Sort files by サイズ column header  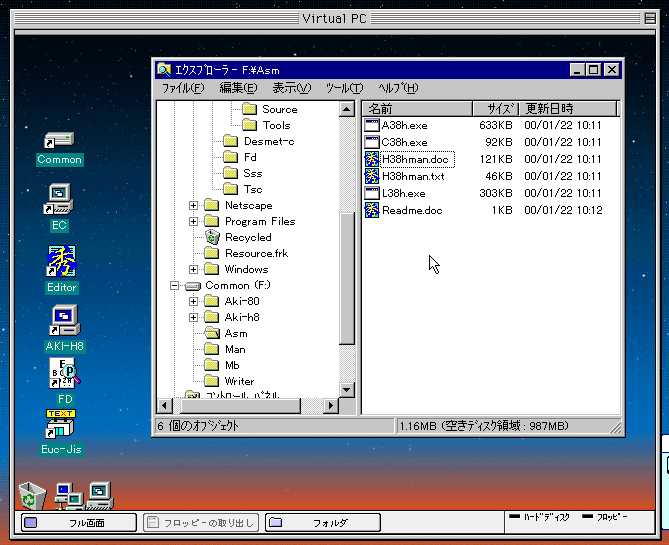click(x=496, y=108)
